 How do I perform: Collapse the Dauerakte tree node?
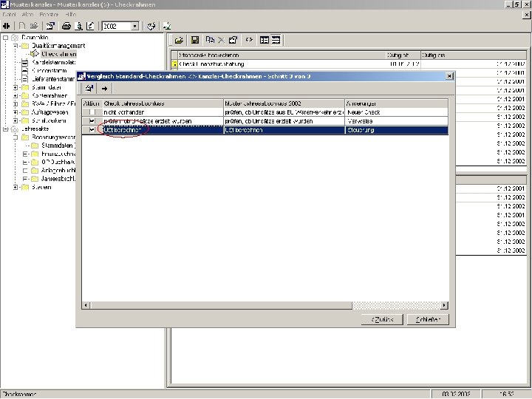pyautogui.click(x=5, y=38)
